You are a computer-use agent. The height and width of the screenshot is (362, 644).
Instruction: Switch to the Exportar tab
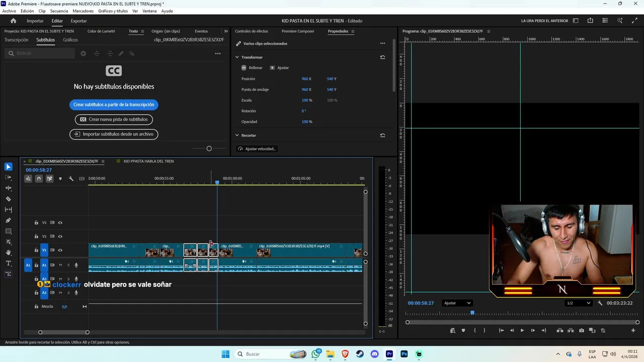[x=78, y=21]
